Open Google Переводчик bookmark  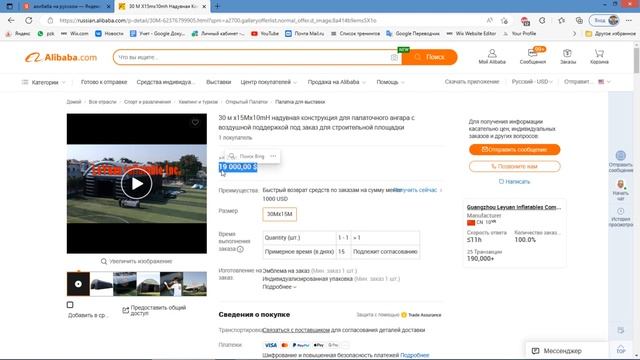(413, 33)
